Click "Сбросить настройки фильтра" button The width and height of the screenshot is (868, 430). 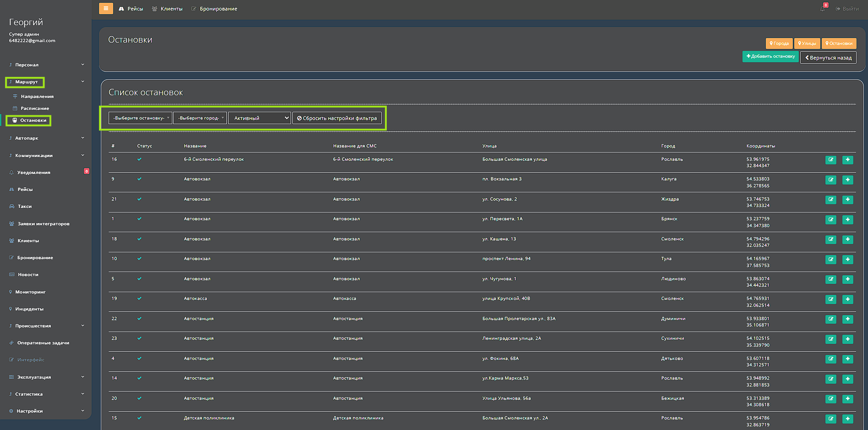(337, 118)
